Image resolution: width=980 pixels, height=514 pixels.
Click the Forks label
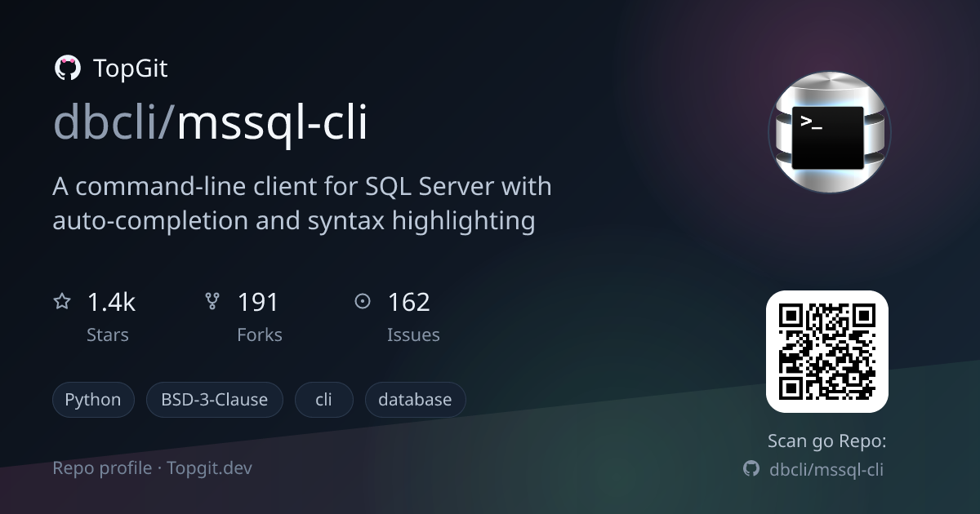[260, 335]
